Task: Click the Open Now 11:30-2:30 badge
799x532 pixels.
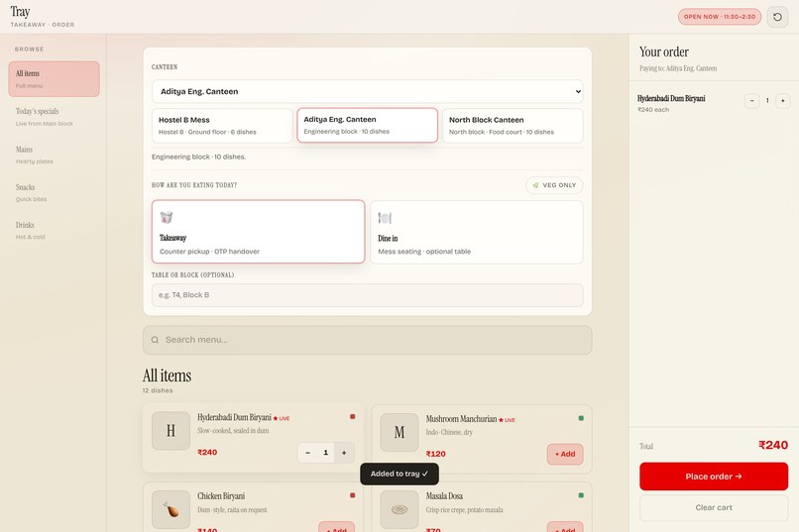Action: coord(720,17)
